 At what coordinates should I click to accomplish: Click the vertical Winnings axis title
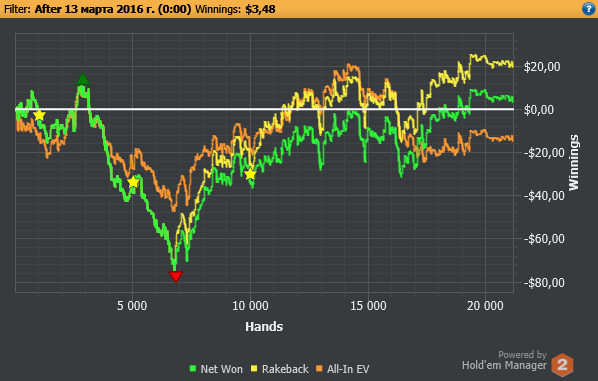pos(573,163)
